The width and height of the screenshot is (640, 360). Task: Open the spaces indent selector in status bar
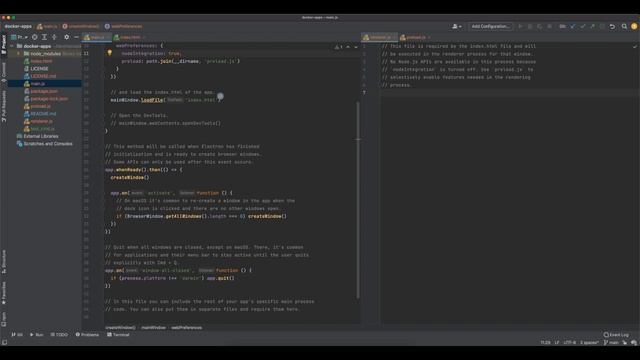[589, 342]
